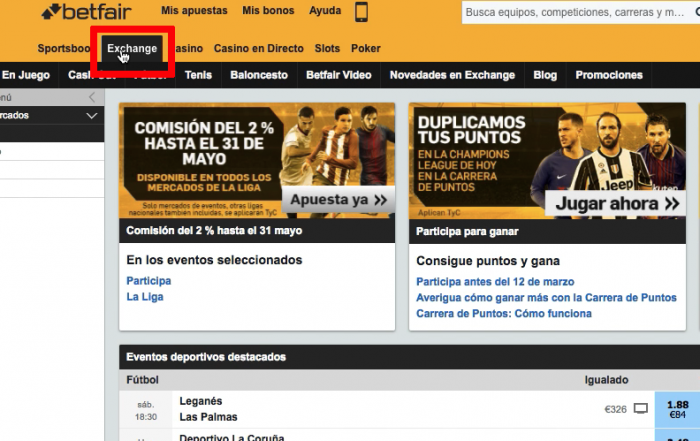Viewport: 700px width, 441px height.
Task: Open the Poker tab
Action: point(366,48)
